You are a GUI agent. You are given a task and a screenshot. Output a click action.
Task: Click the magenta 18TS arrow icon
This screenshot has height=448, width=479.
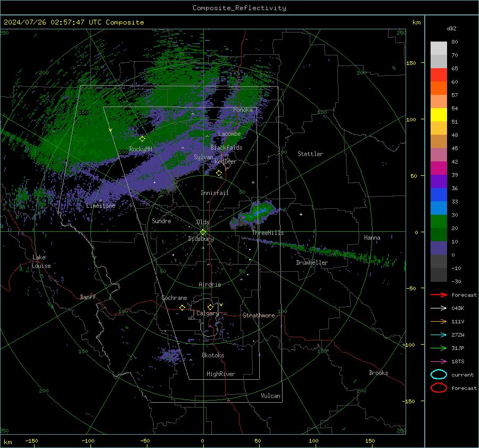tap(439, 362)
